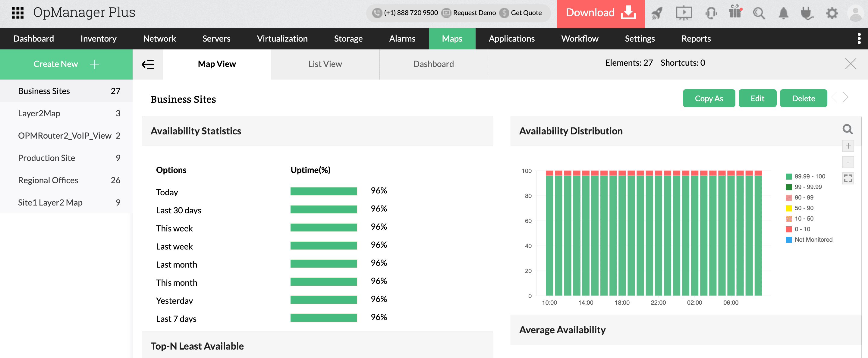
Task: Switch to the Map View tab
Action: 217,64
